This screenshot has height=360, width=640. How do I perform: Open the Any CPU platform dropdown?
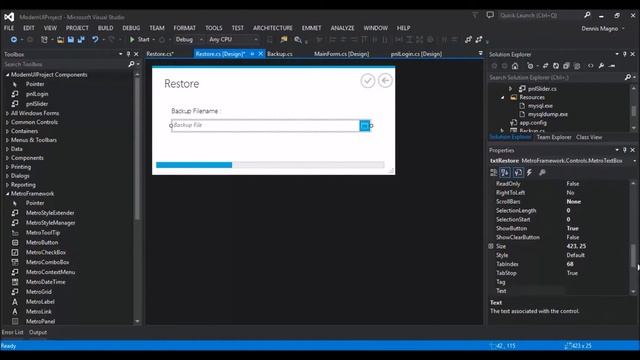(256, 40)
